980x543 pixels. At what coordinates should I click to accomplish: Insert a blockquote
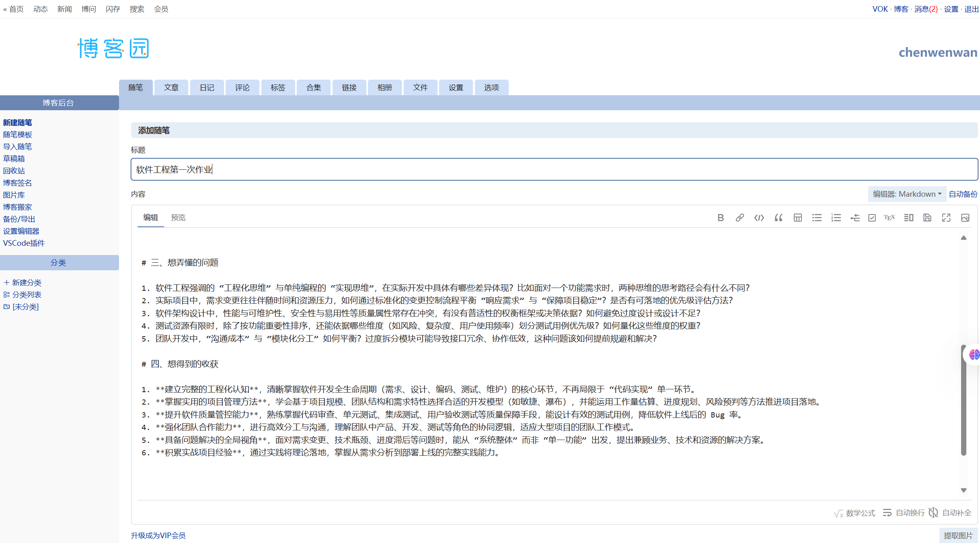click(x=778, y=218)
